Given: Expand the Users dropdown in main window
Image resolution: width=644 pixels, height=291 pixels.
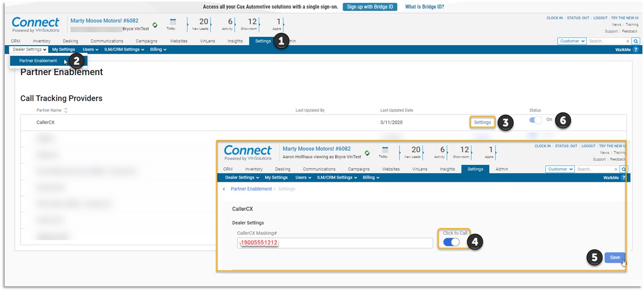Looking at the screenshot, I should [x=90, y=49].
